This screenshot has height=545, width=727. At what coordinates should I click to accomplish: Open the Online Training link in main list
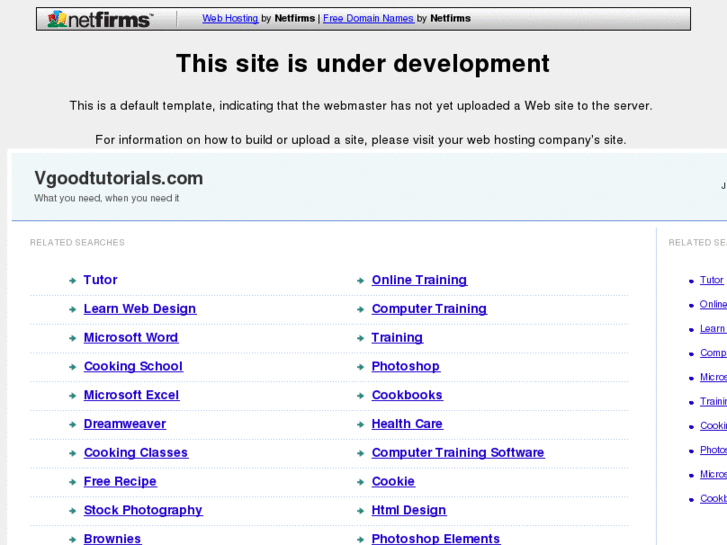click(x=419, y=280)
